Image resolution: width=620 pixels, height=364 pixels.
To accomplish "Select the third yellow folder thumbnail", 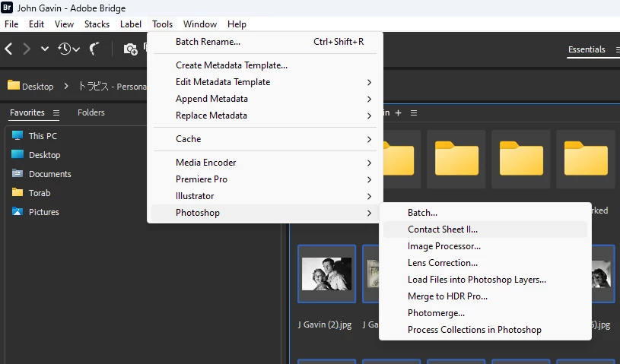I will click(x=521, y=159).
